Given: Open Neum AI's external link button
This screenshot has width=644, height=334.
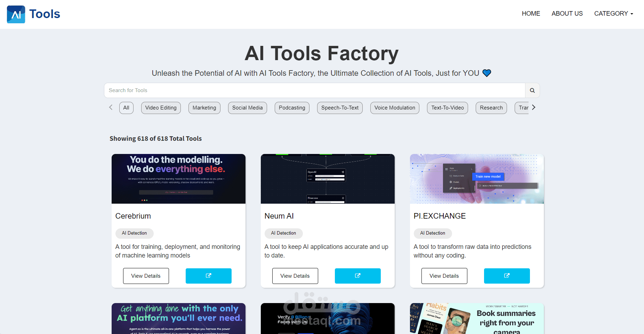Looking at the screenshot, I should pyautogui.click(x=358, y=276).
